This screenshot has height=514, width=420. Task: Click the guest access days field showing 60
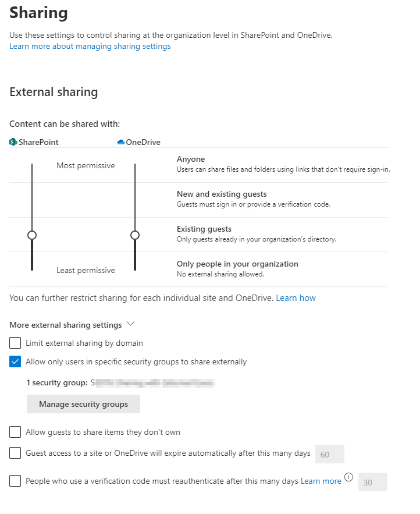pos(329,454)
